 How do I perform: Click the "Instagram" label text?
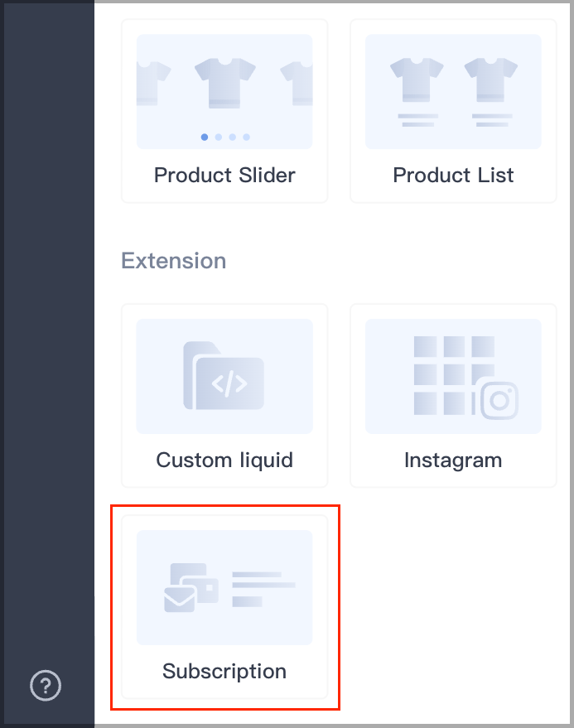click(453, 460)
